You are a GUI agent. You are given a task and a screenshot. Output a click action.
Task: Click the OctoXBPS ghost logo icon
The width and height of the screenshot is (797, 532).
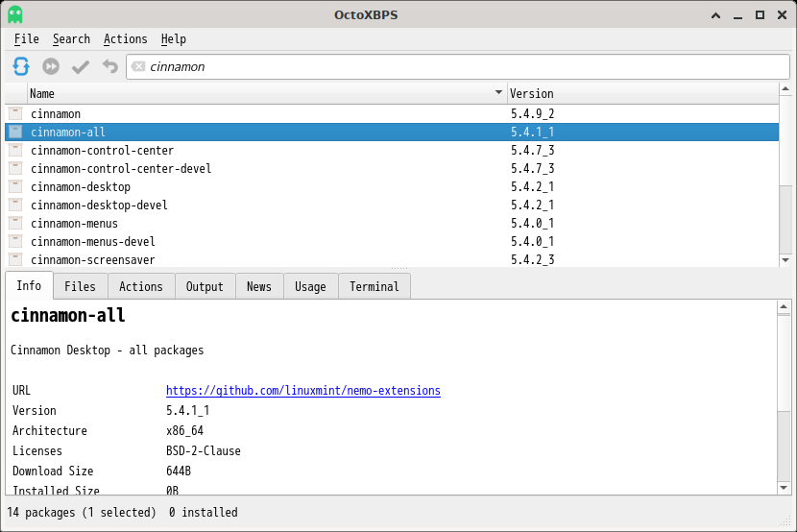pos(15,14)
